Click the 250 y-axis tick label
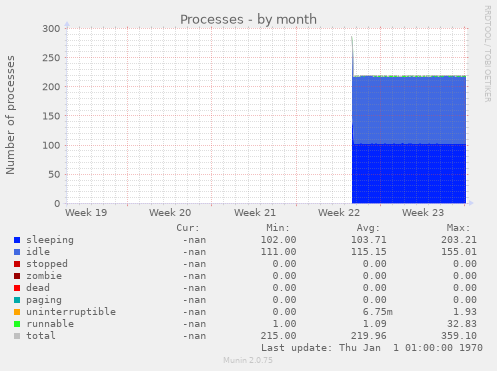 51,58
